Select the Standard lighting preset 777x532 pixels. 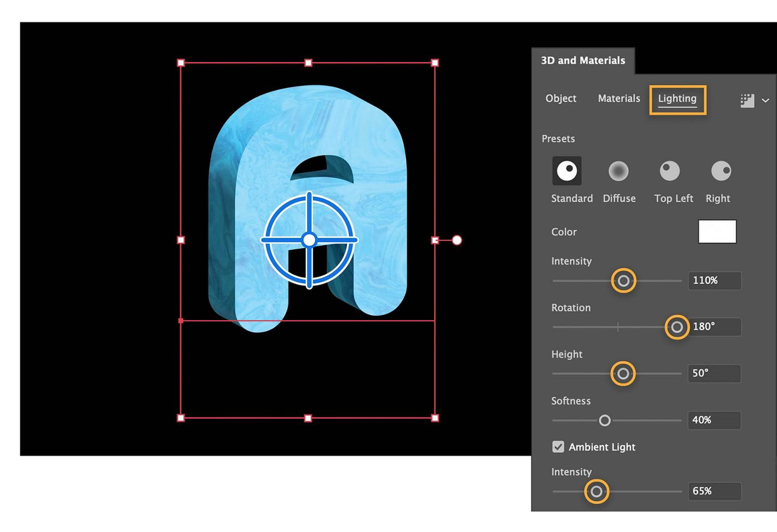[x=567, y=170]
